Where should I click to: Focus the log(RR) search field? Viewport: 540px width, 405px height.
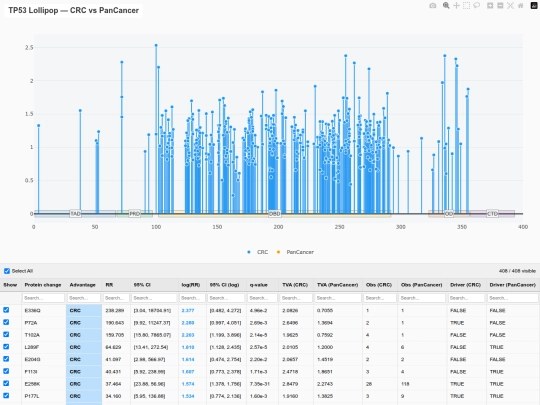tap(193, 298)
